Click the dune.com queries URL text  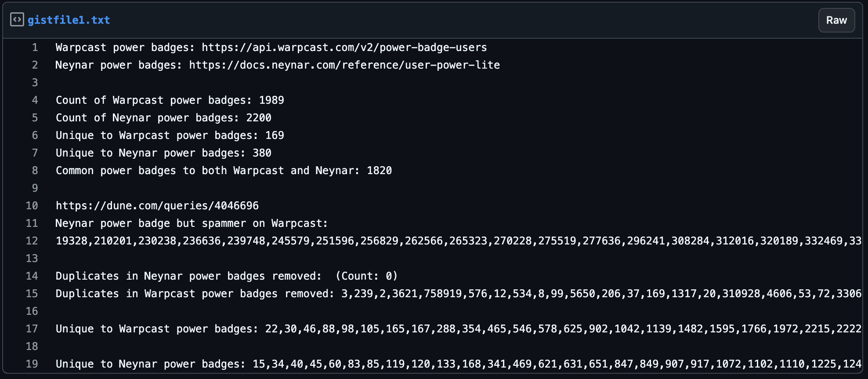click(x=157, y=206)
